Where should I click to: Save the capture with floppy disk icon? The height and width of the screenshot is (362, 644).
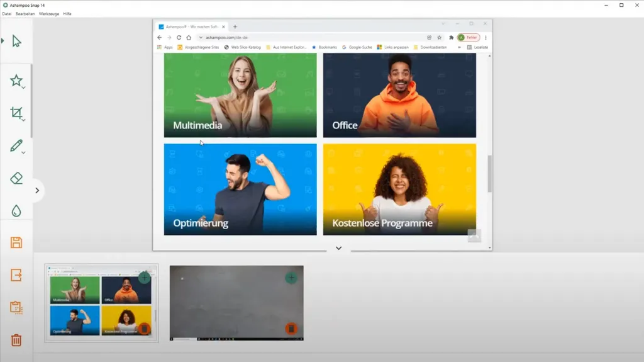16,243
